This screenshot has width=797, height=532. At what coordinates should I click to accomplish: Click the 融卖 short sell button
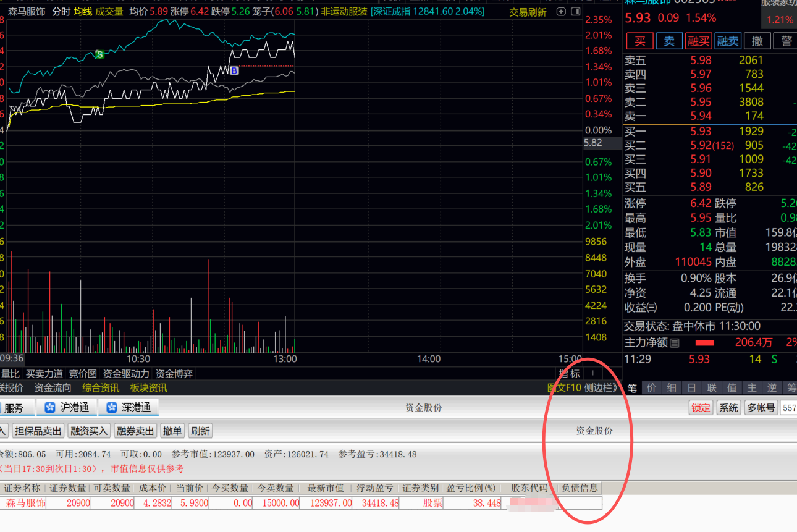pos(728,41)
